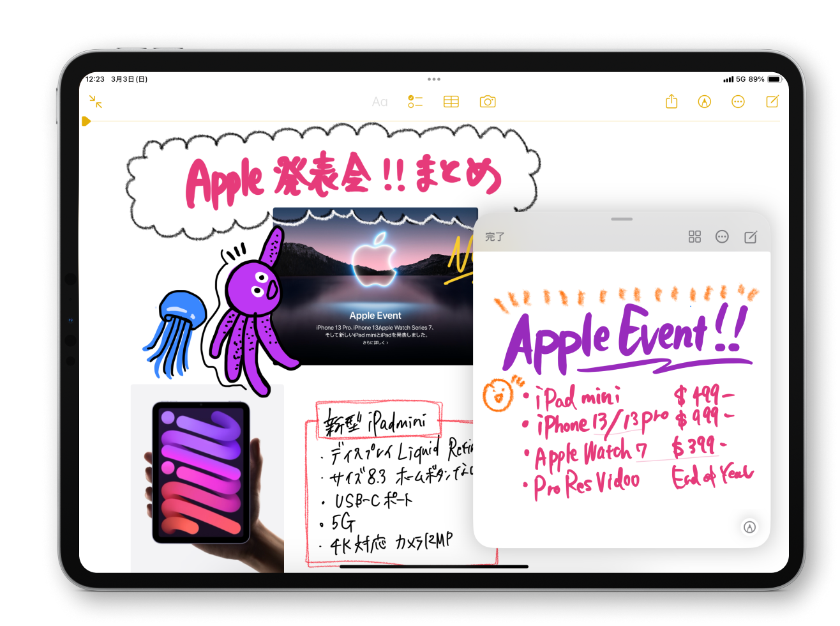
Task: Compose a new note from the main toolbar
Action: [x=772, y=102]
